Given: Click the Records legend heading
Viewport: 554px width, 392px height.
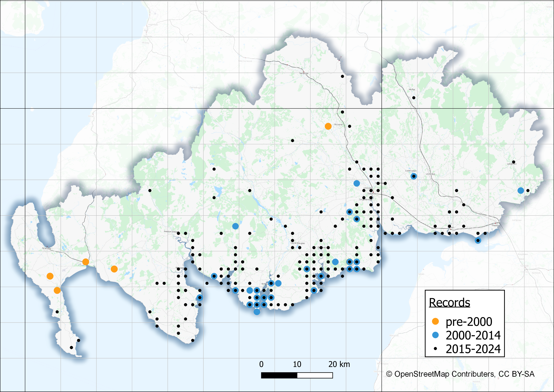Looking at the screenshot, I should coord(449,302).
